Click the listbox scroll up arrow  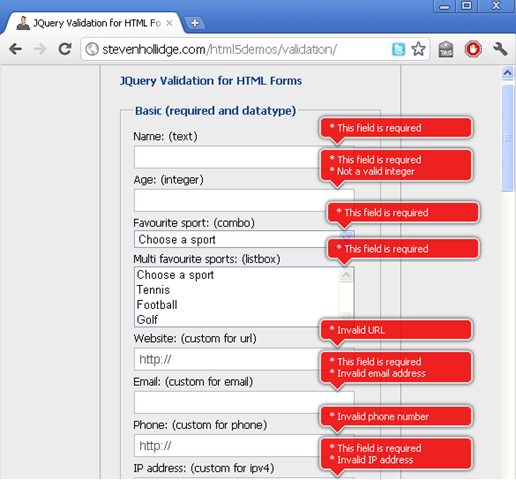coord(346,275)
